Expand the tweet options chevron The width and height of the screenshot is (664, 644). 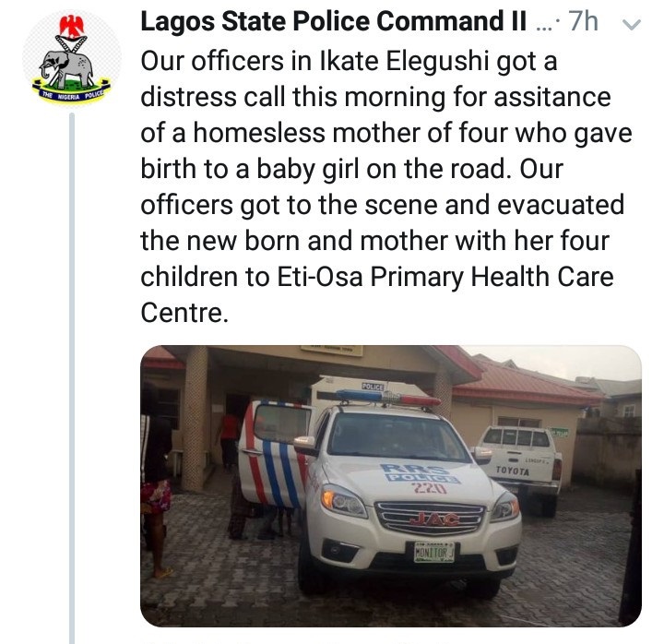(x=631, y=25)
